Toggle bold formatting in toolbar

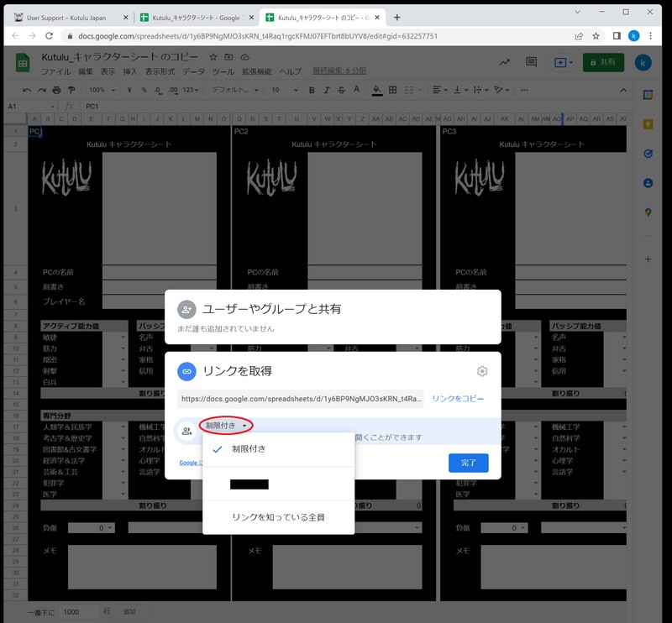312,90
